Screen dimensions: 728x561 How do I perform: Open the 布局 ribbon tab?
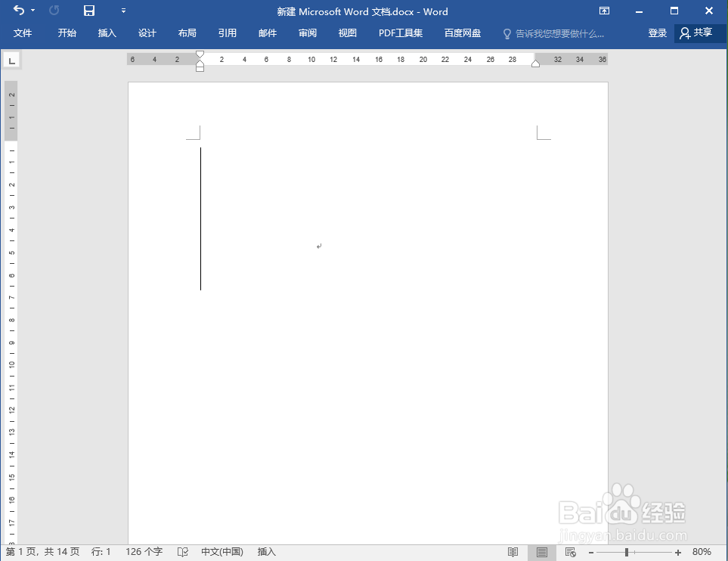[x=187, y=33]
